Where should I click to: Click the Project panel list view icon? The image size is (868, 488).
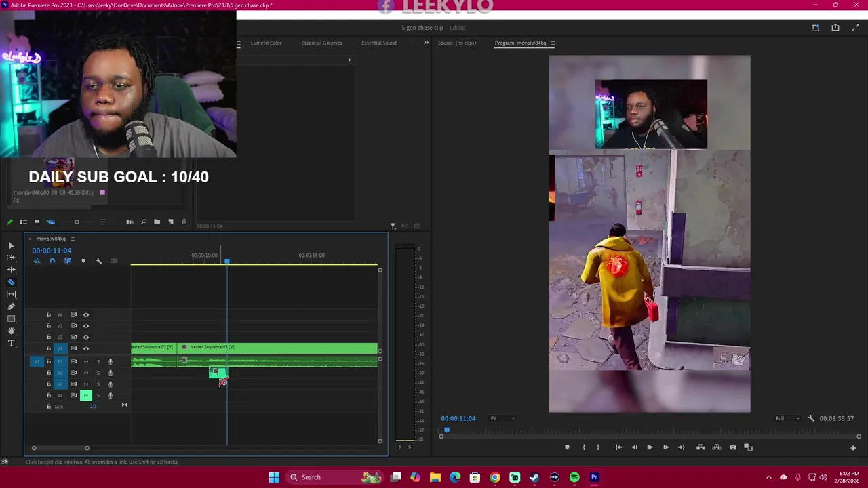coord(23,222)
